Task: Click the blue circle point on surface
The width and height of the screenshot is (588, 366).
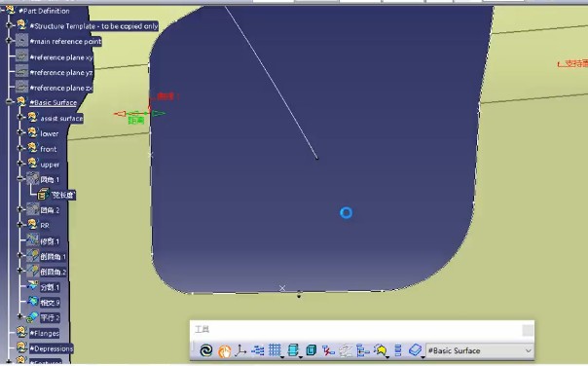Action: [346, 213]
